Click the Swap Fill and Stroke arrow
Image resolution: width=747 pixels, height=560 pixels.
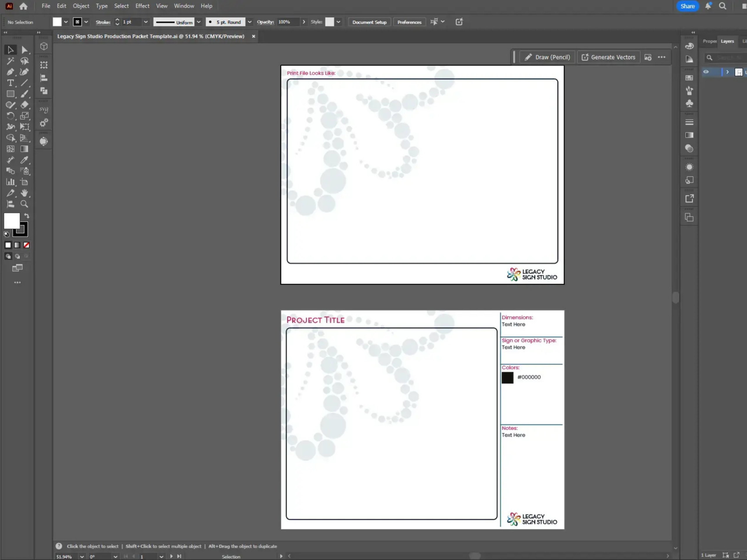point(27,216)
